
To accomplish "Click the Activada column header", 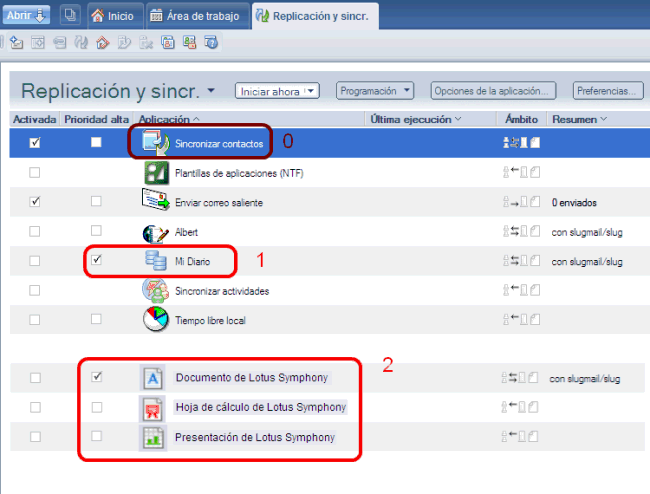I will [x=34, y=119].
